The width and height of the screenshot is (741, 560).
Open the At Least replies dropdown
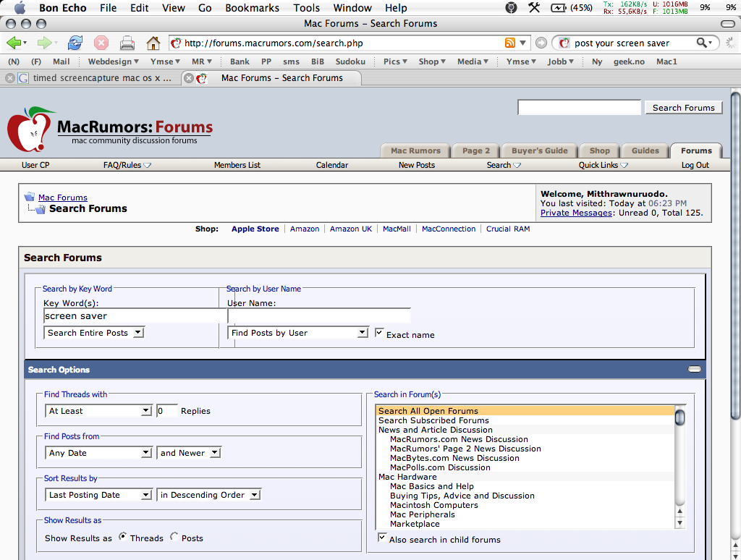(98, 411)
